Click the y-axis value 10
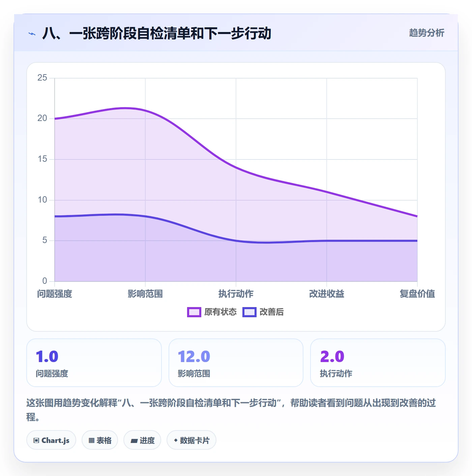 tap(42, 200)
